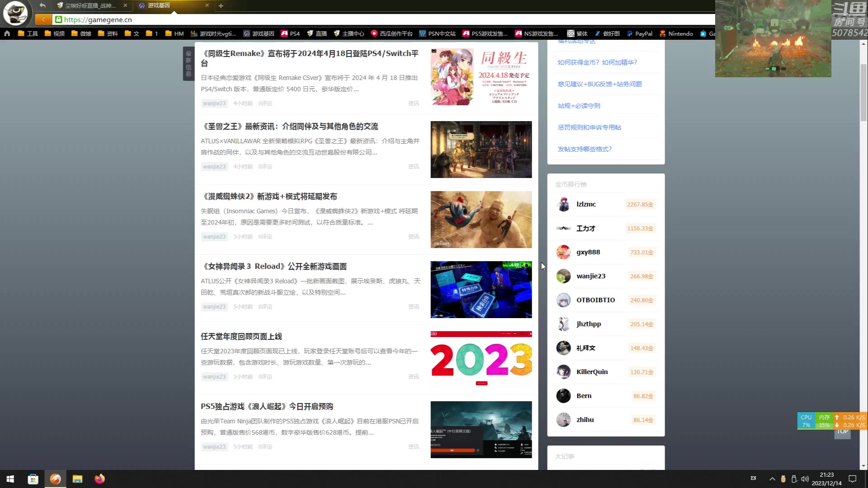Open the PS5游戏发售 bookmark

point(485,33)
